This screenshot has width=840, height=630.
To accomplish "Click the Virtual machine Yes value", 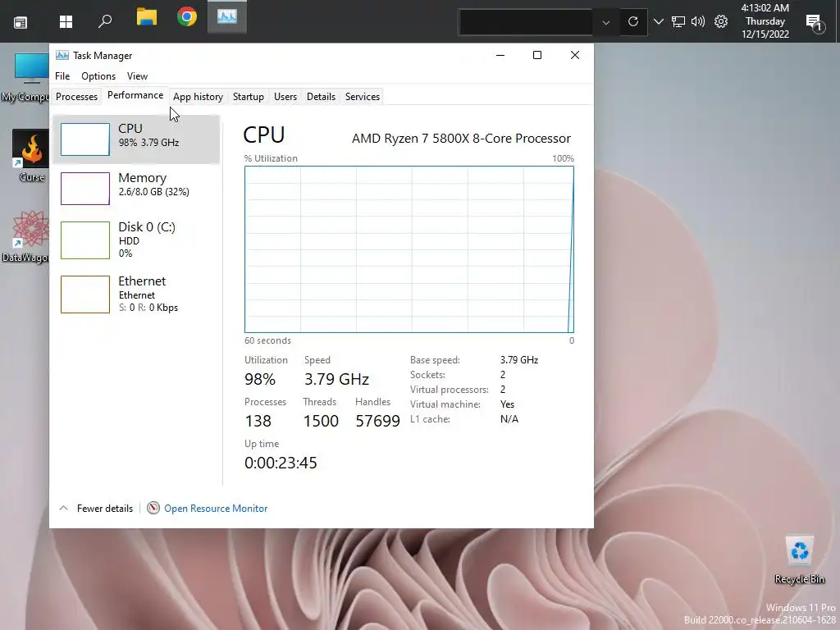I will [x=507, y=404].
